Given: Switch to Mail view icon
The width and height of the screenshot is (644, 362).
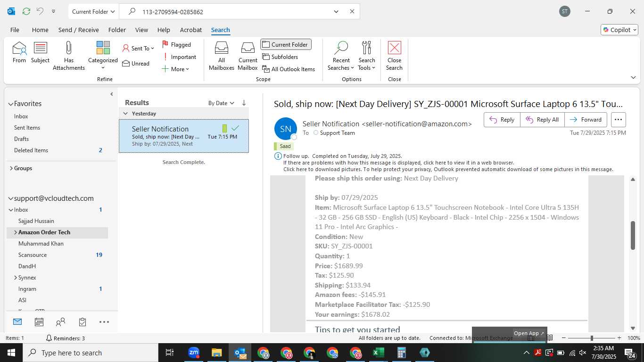Looking at the screenshot, I should pyautogui.click(x=17, y=322).
